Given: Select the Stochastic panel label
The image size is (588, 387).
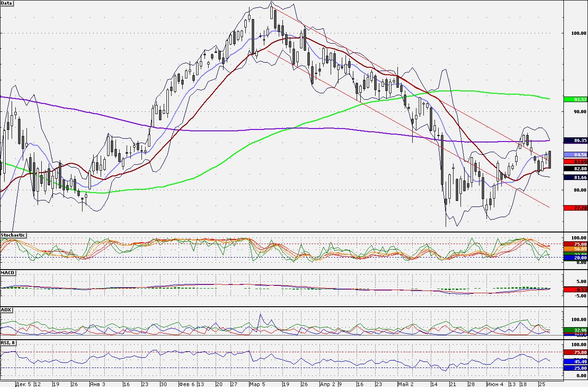Looking at the screenshot, I should point(13,235).
